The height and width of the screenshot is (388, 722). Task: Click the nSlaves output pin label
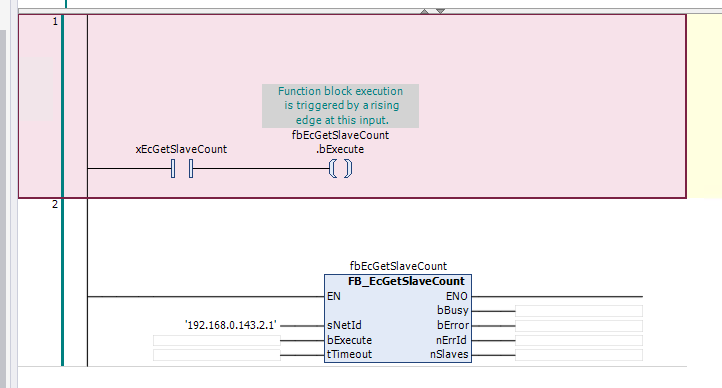tap(449, 354)
